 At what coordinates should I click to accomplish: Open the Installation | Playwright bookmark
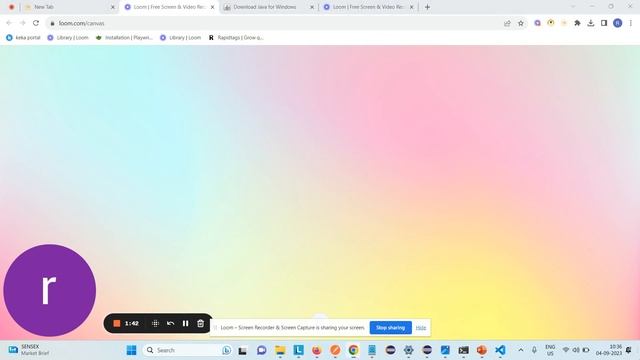[x=124, y=38]
